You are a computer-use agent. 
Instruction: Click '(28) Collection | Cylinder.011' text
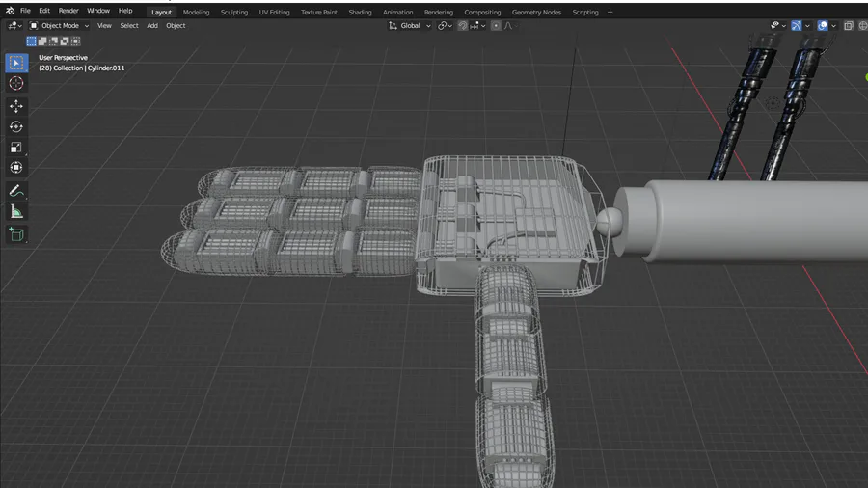[x=82, y=68]
